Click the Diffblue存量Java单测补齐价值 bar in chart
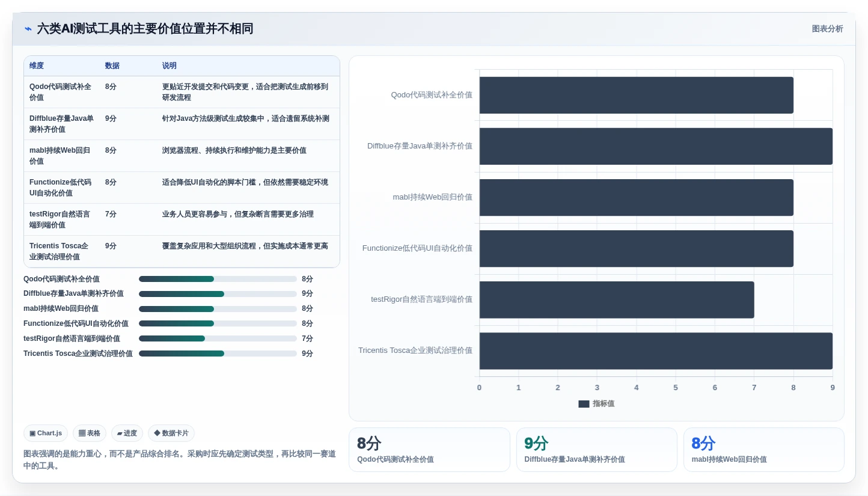 point(656,146)
